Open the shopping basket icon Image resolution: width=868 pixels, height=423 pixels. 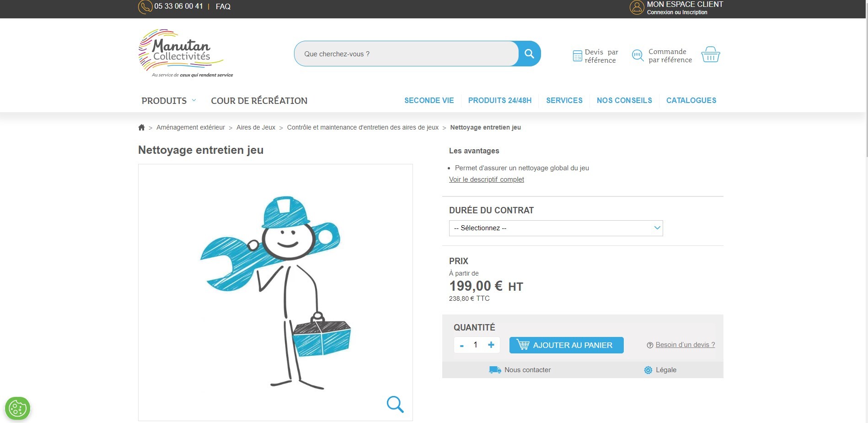click(710, 54)
